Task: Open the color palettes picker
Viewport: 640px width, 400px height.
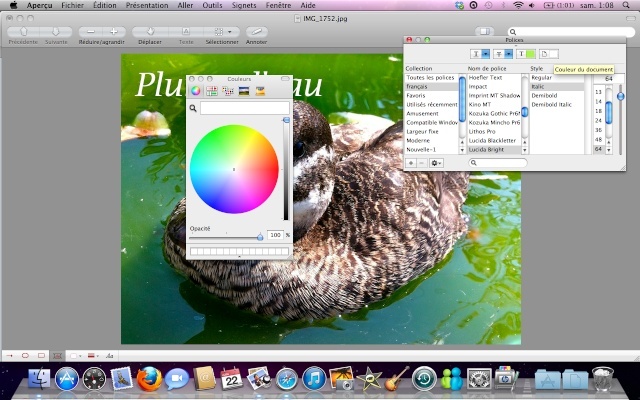Action: point(228,91)
